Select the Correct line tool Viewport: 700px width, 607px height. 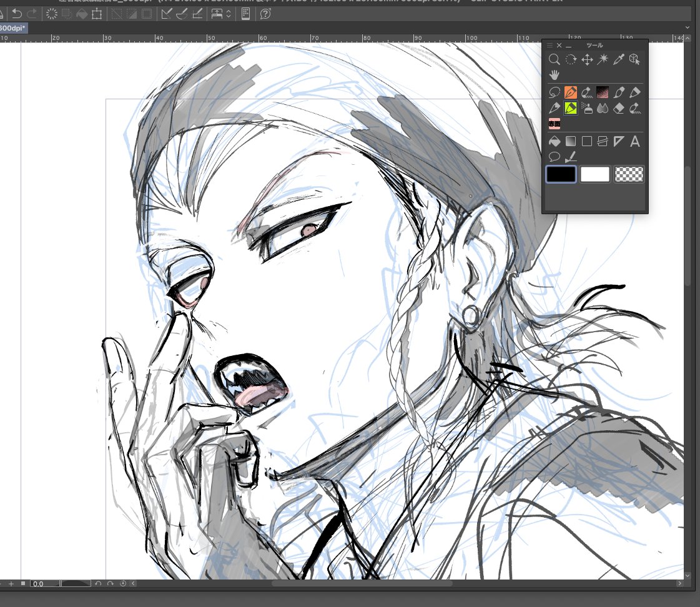(571, 157)
